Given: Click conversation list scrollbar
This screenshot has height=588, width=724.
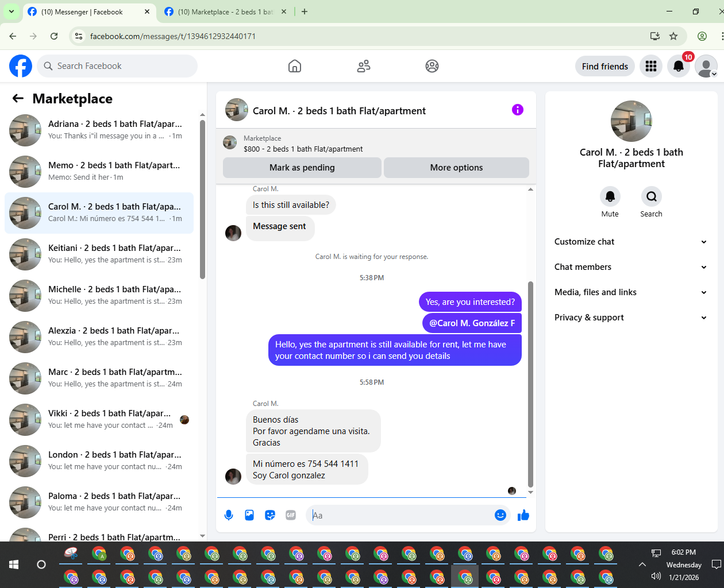Looking at the screenshot, I should point(202,198).
